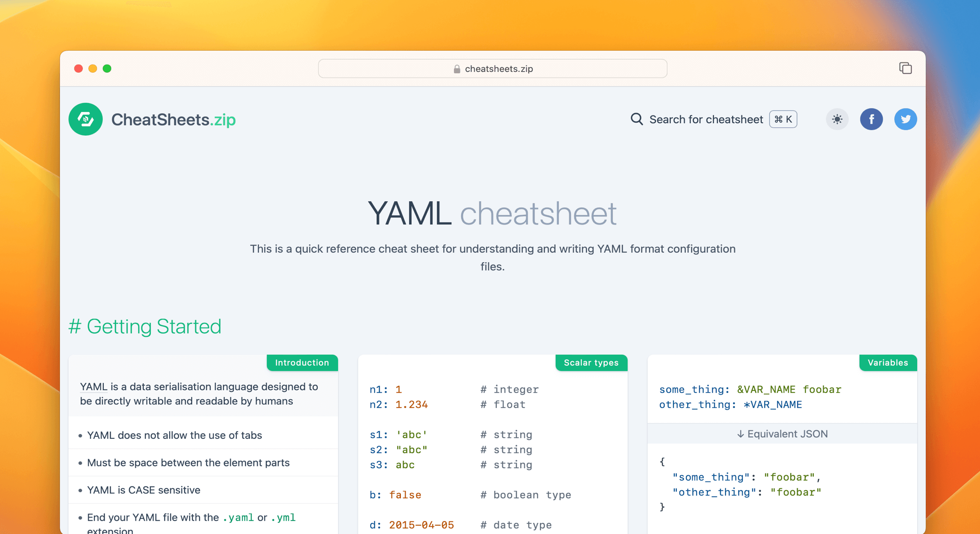
Task: Click the .yaml extension code text
Action: point(238,517)
